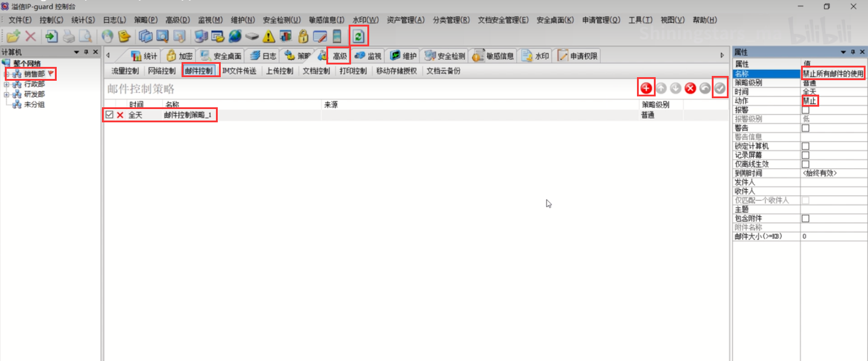
Task: Enable the 锁定计算机 checkbox
Action: coord(805,146)
